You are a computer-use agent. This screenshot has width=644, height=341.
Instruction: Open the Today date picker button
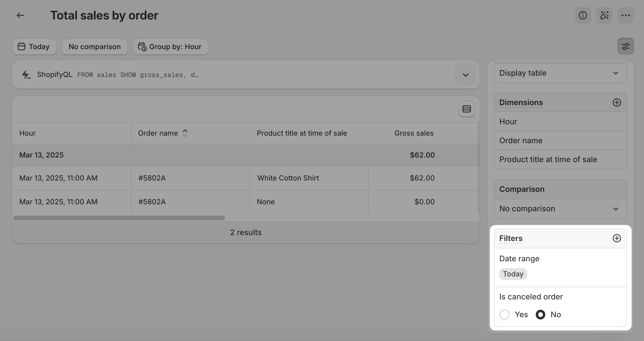click(34, 47)
